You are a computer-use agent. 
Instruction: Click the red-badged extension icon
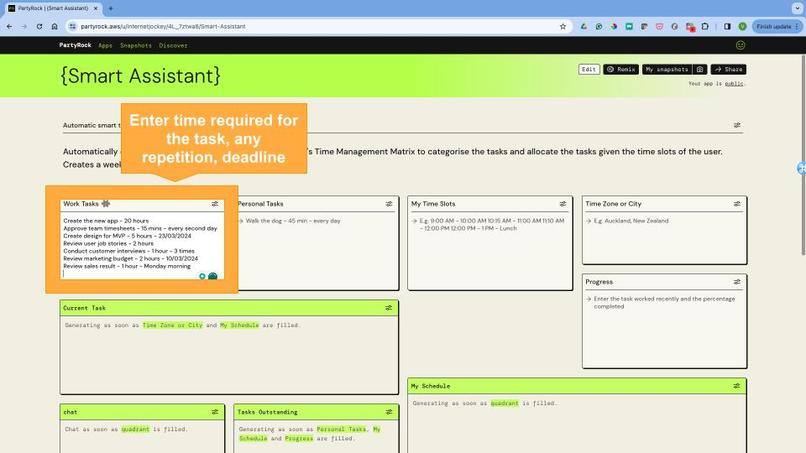690,27
